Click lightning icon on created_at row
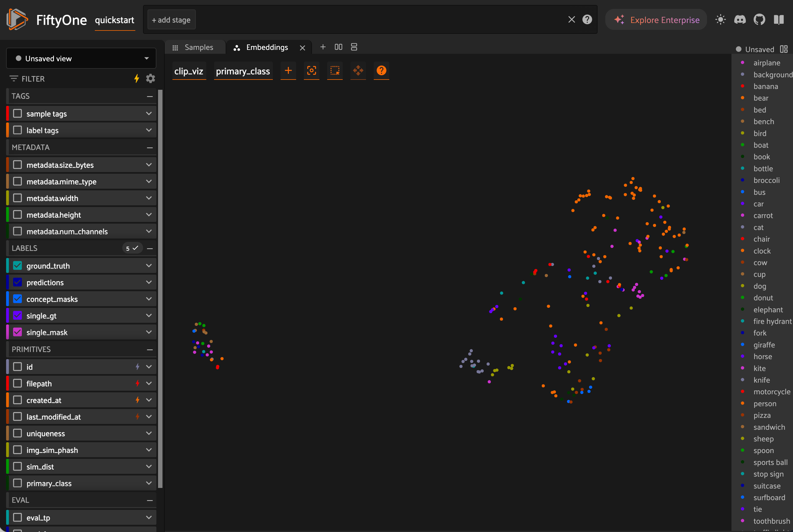Screen dimensions: 793x532 tap(138, 400)
